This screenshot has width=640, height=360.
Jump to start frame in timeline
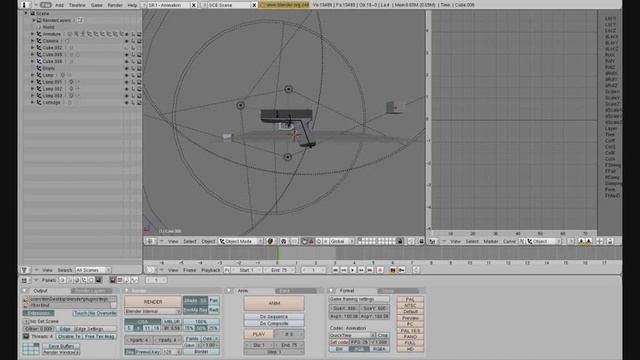(336, 270)
